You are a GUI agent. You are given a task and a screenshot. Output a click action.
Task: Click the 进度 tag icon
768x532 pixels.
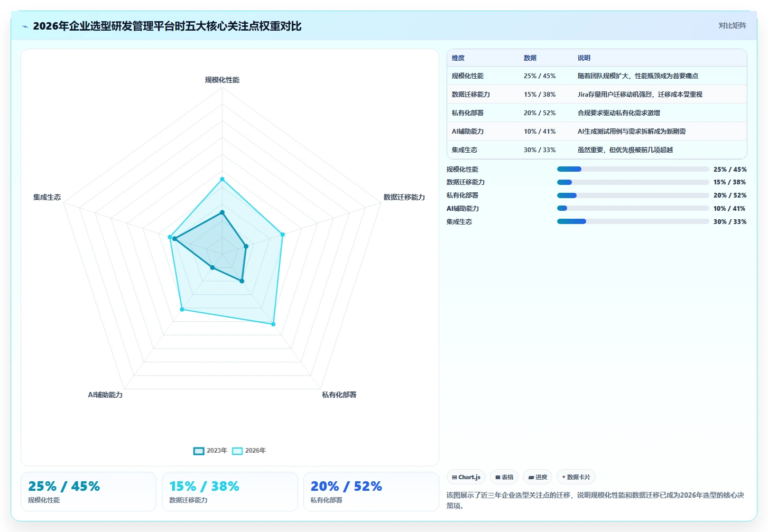click(x=531, y=477)
